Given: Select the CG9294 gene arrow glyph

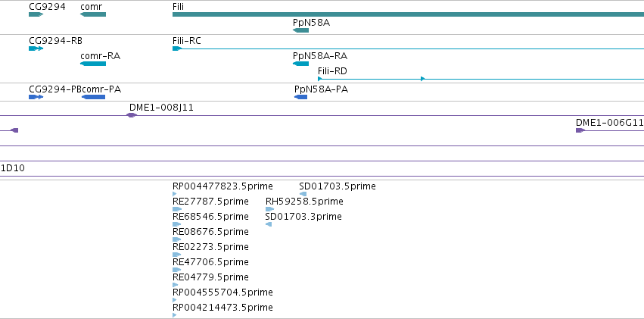Looking at the screenshot, I should pos(36,14).
